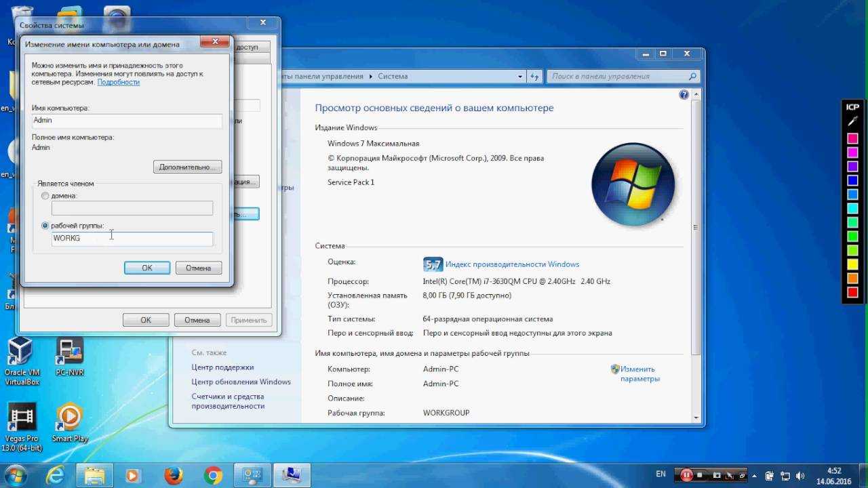The width and height of the screenshot is (868, 488).
Task: Open the Smart Play desktop icon
Action: (x=69, y=422)
